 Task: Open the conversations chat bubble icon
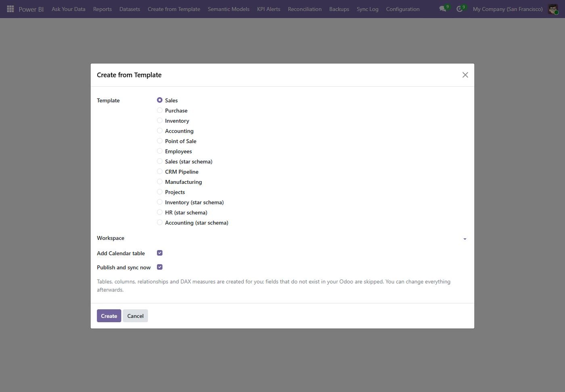point(443,9)
